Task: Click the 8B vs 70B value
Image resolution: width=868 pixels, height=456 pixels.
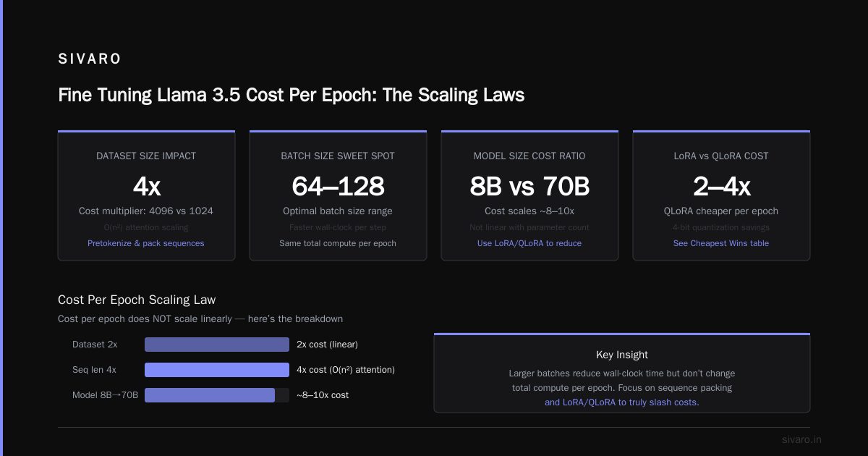Action: 529,186
